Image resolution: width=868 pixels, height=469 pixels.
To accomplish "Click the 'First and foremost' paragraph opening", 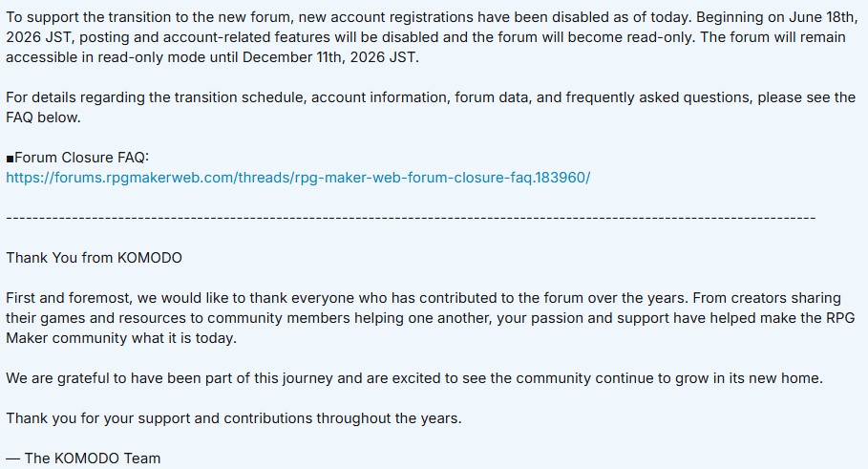I will coord(69,298).
